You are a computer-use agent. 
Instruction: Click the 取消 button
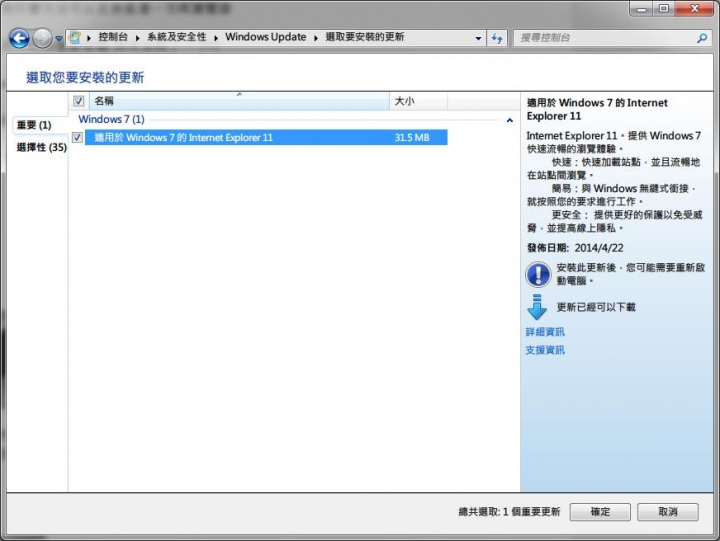(668, 512)
